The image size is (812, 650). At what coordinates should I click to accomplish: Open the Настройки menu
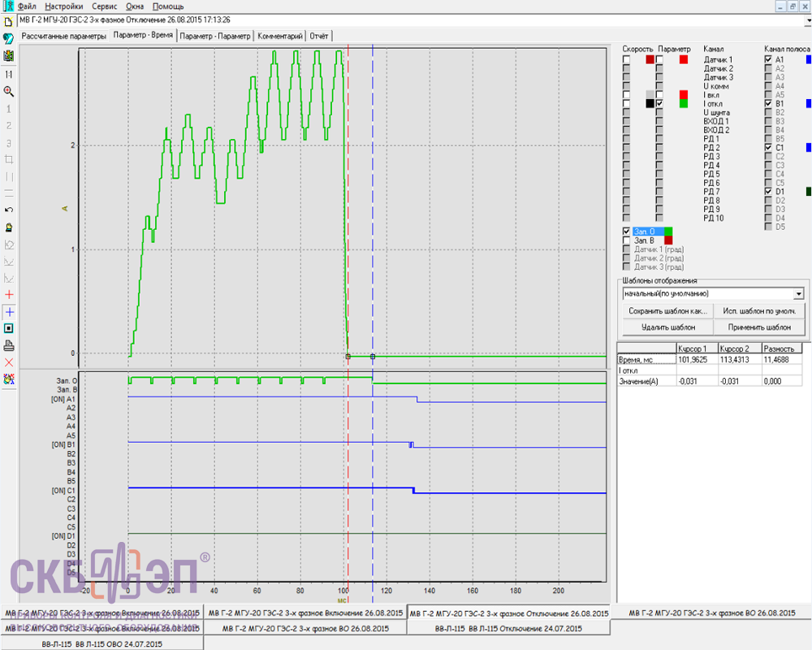coord(63,6)
